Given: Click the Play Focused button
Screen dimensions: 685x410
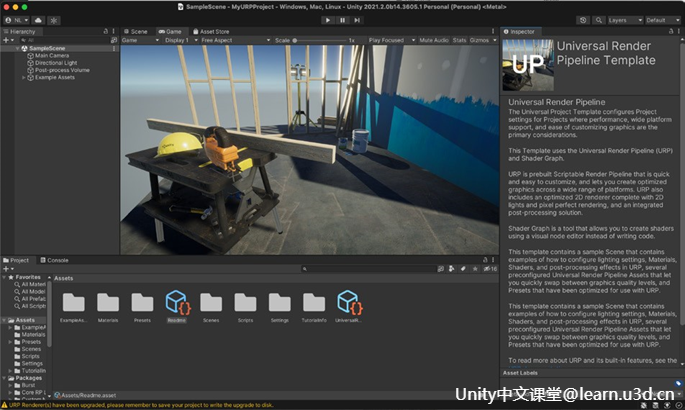Looking at the screenshot, I should (x=388, y=40).
